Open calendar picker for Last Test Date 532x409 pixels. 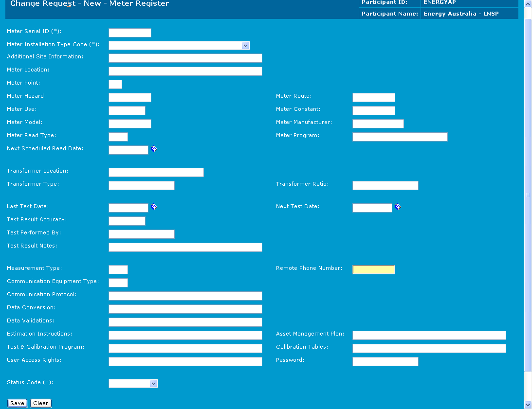(x=154, y=207)
